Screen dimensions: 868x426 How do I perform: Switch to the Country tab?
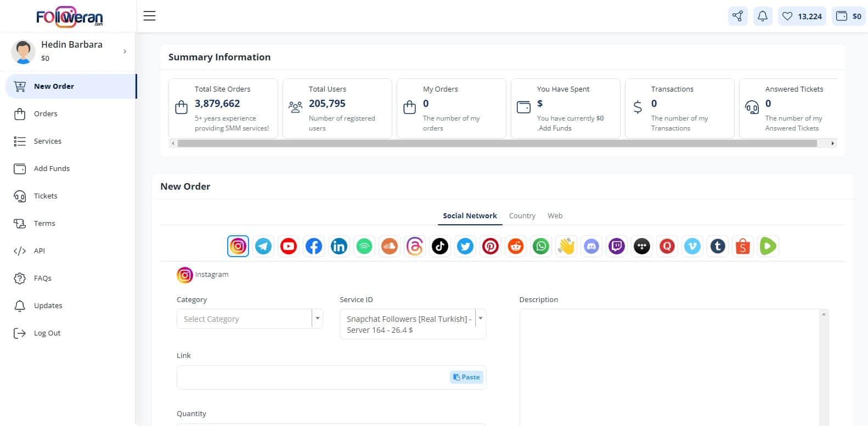522,216
